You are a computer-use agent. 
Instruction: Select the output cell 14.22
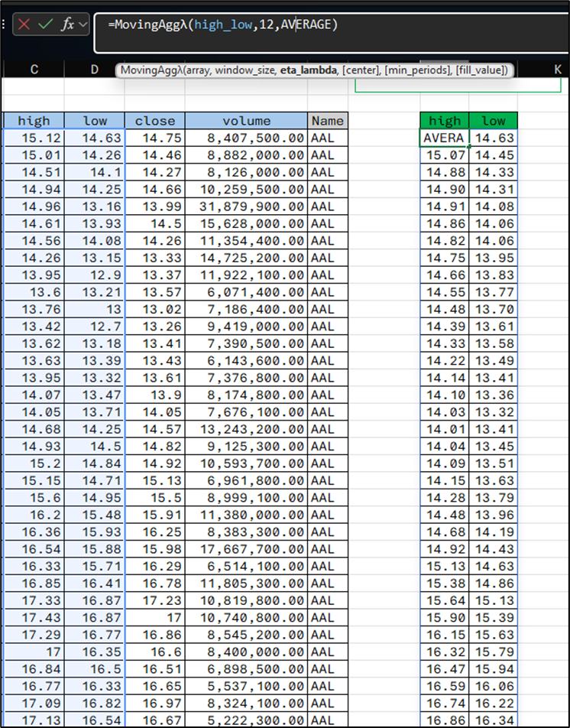[445, 360]
